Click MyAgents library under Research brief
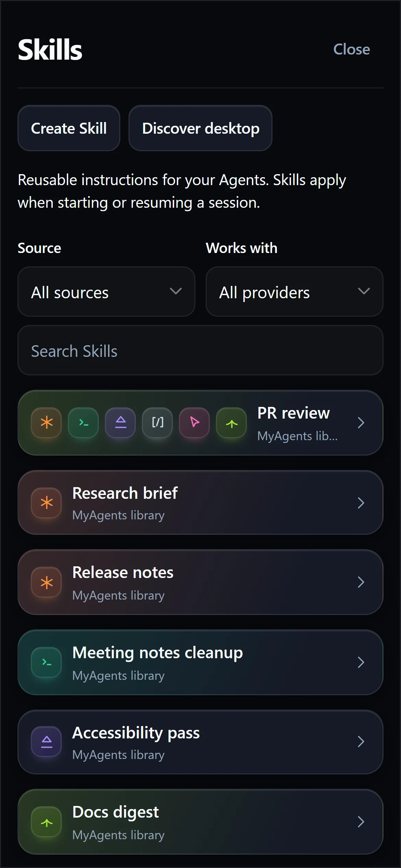This screenshot has height=868, width=401. click(x=119, y=516)
